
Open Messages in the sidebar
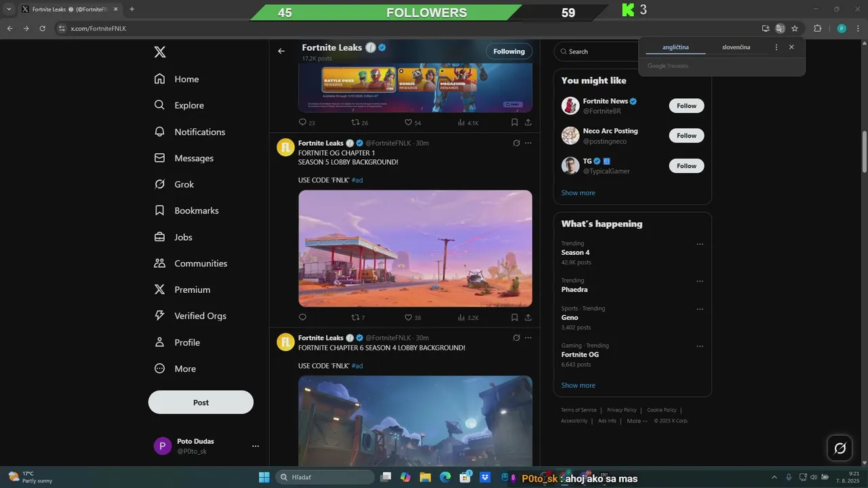184,158
